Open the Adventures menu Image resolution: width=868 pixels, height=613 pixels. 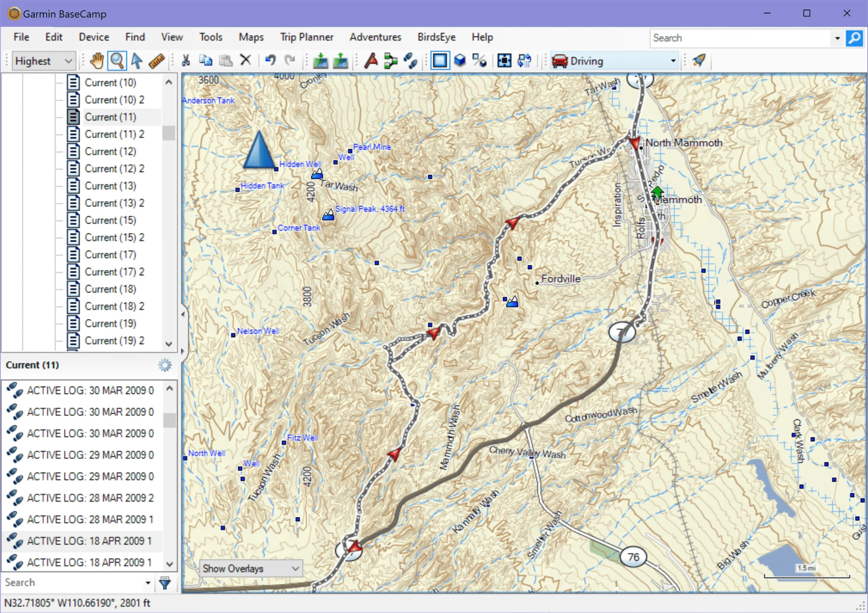(375, 37)
